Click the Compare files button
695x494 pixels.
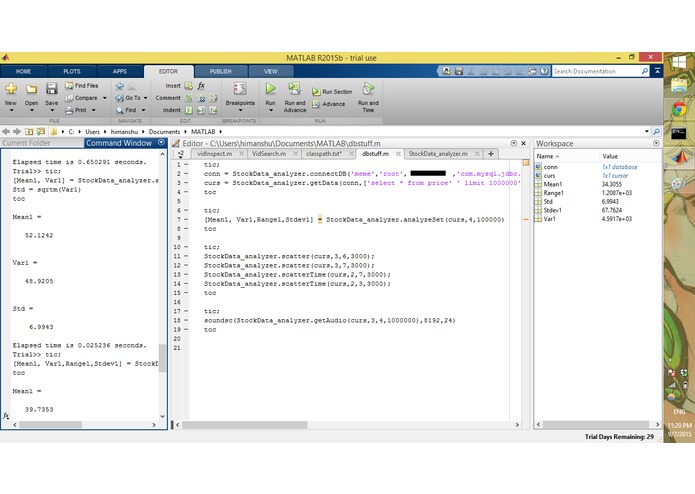click(x=82, y=98)
